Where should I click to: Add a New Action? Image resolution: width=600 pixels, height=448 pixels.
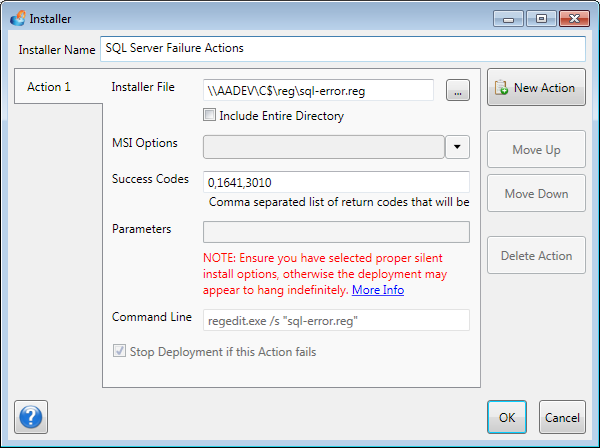(x=536, y=88)
